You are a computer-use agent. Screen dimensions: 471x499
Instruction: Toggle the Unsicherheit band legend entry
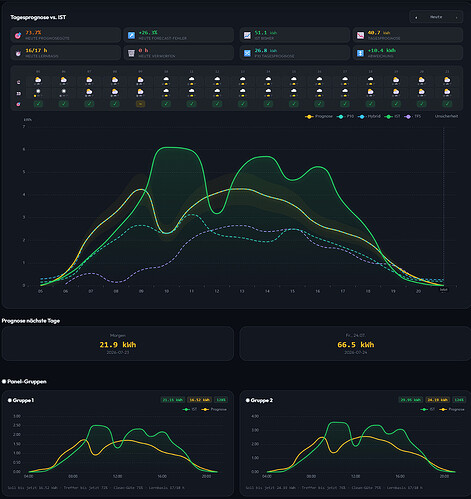click(x=446, y=116)
